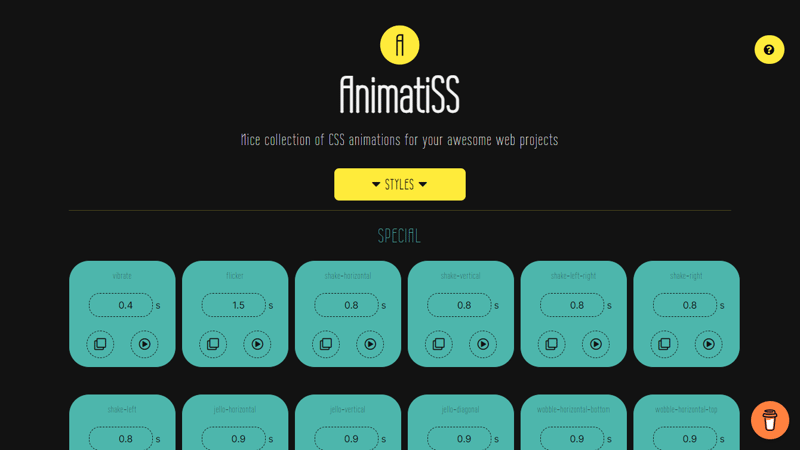This screenshot has height=450, width=800.
Task: Click the shake-left duration input
Action: (x=121, y=438)
